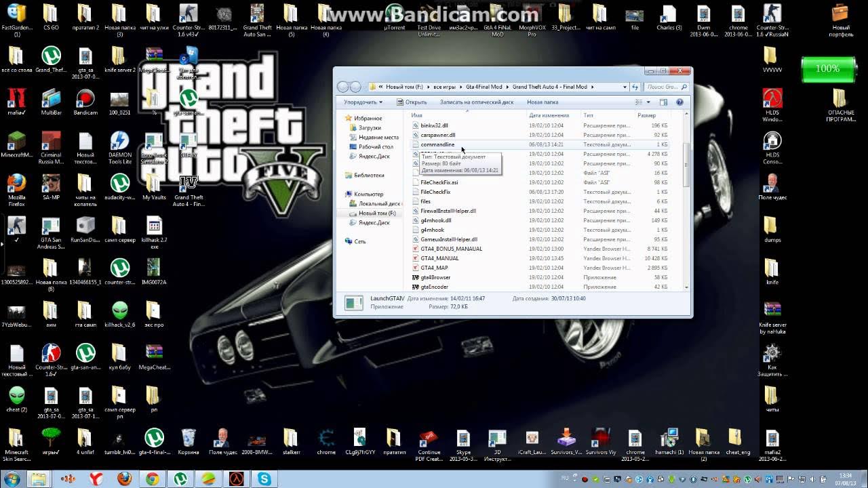The image size is (868, 488).
Task: Open Рабочий стол in navigation pane
Action: point(376,146)
